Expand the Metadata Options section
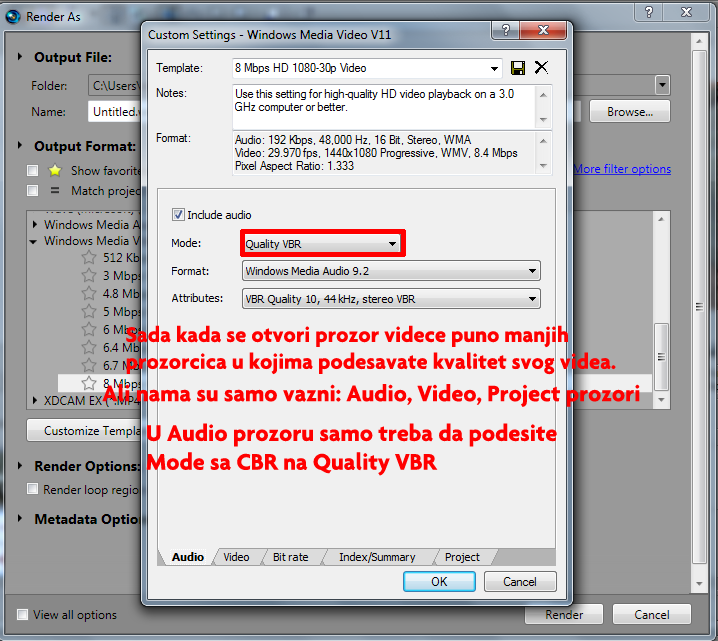The height and width of the screenshot is (641, 718). click(x=20, y=518)
